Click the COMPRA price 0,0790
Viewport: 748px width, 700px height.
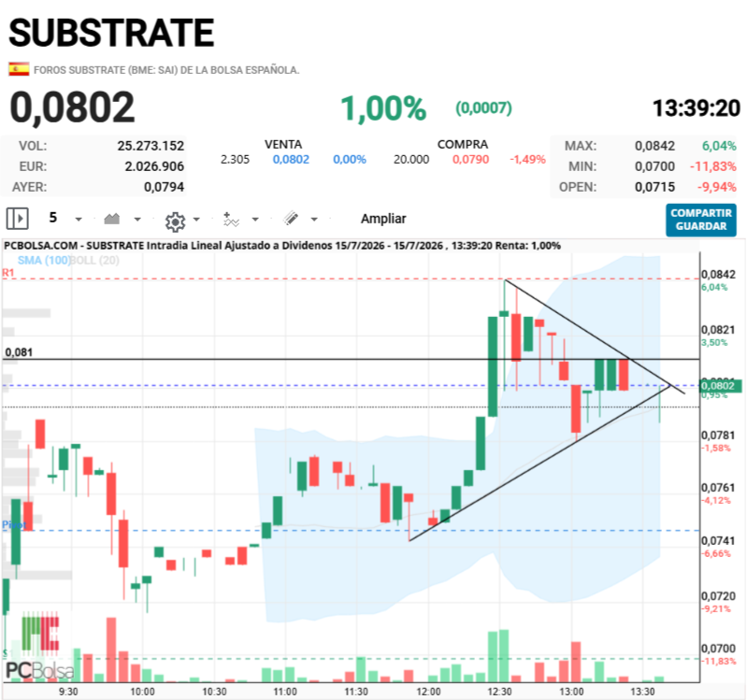tap(470, 159)
